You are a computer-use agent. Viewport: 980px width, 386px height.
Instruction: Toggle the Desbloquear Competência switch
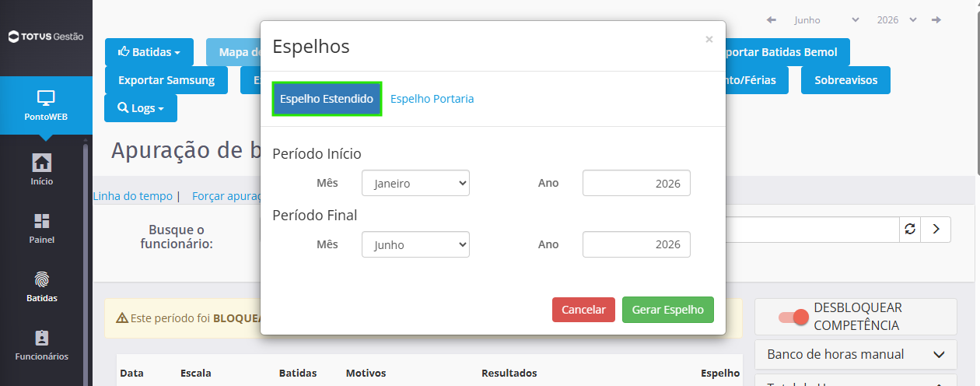pyautogui.click(x=794, y=317)
